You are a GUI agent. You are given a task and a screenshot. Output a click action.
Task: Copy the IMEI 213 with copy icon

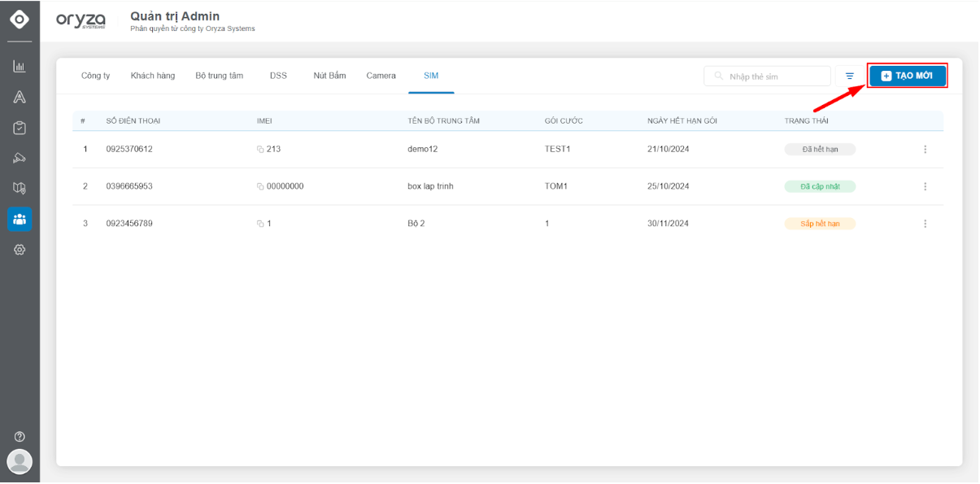click(260, 150)
